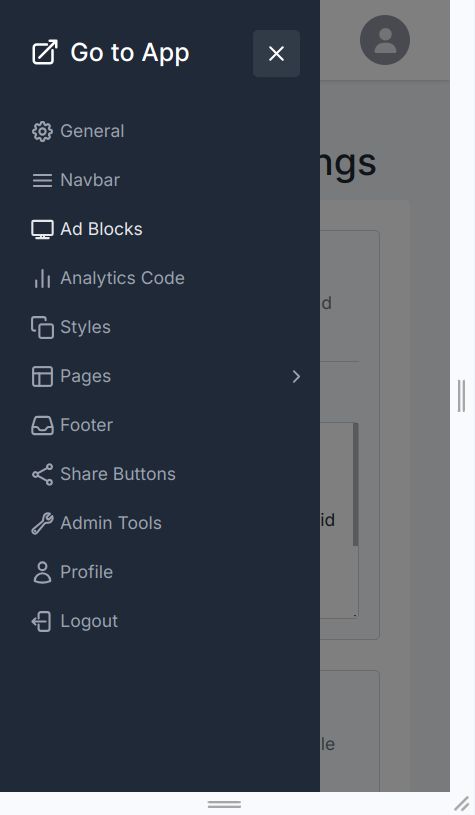Click the Logout door arrow icon

[42, 621]
